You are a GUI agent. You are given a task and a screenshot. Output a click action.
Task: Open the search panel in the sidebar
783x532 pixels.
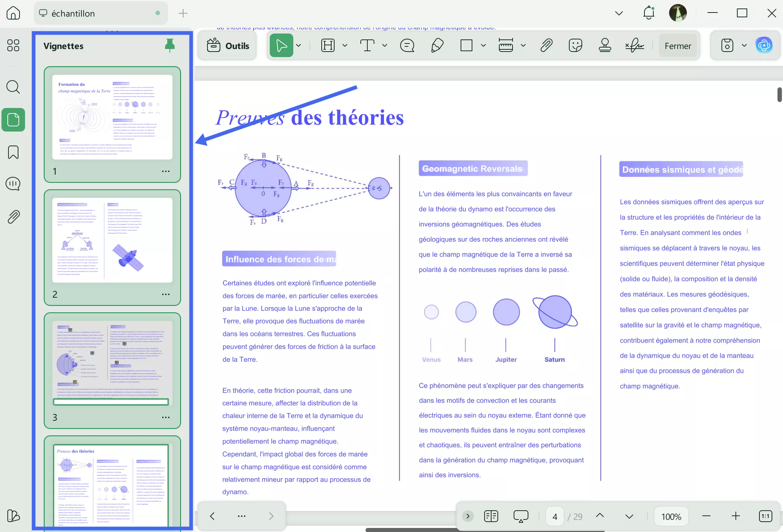(13, 87)
